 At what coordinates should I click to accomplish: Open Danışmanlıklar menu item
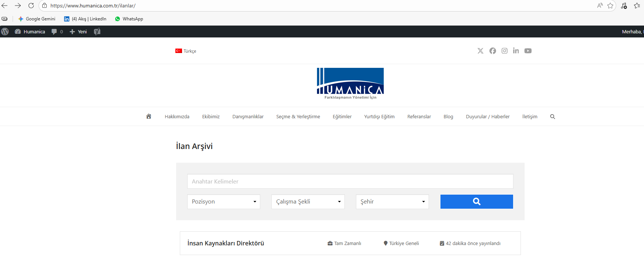click(x=248, y=117)
